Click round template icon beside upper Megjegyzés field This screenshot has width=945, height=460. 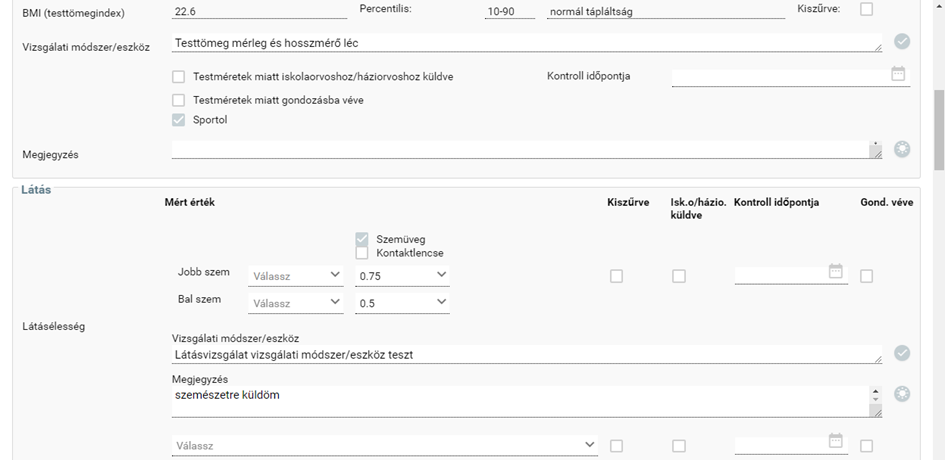[x=902, y=149]
